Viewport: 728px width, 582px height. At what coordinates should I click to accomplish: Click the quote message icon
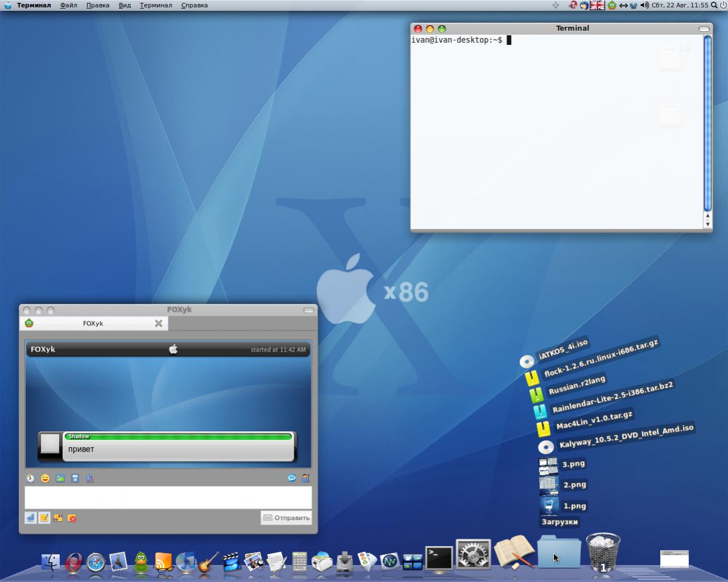pyautogui.click(x=58, y=518)
